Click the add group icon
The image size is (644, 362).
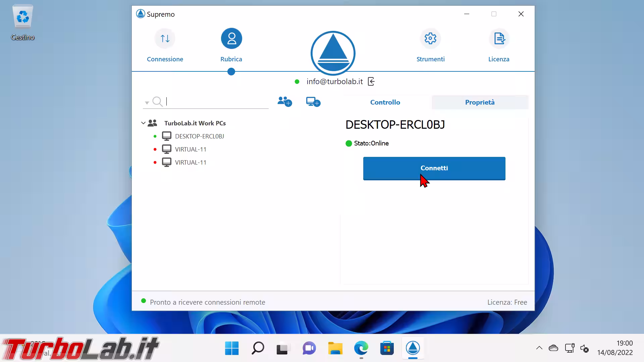(284, 101)
